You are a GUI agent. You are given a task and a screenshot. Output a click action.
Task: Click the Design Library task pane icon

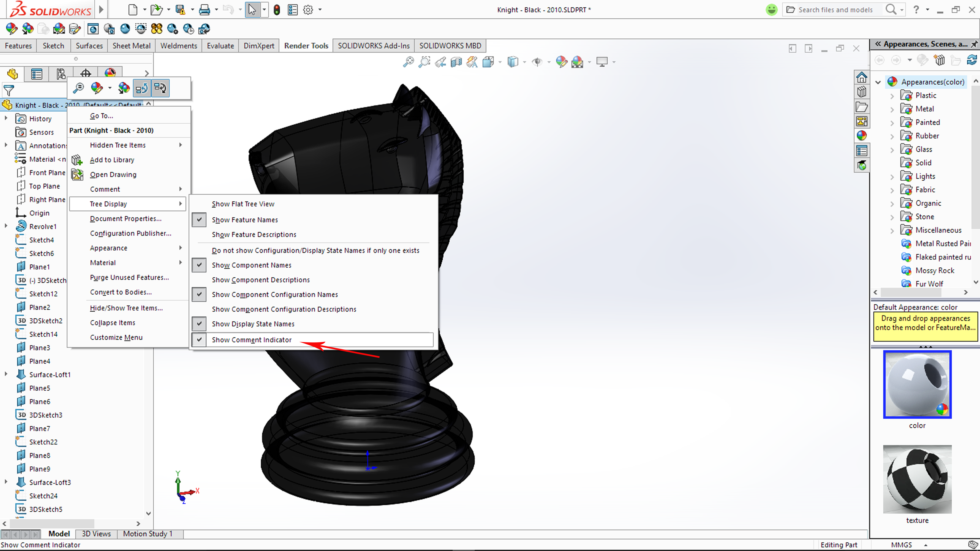[x=862, y=92]
